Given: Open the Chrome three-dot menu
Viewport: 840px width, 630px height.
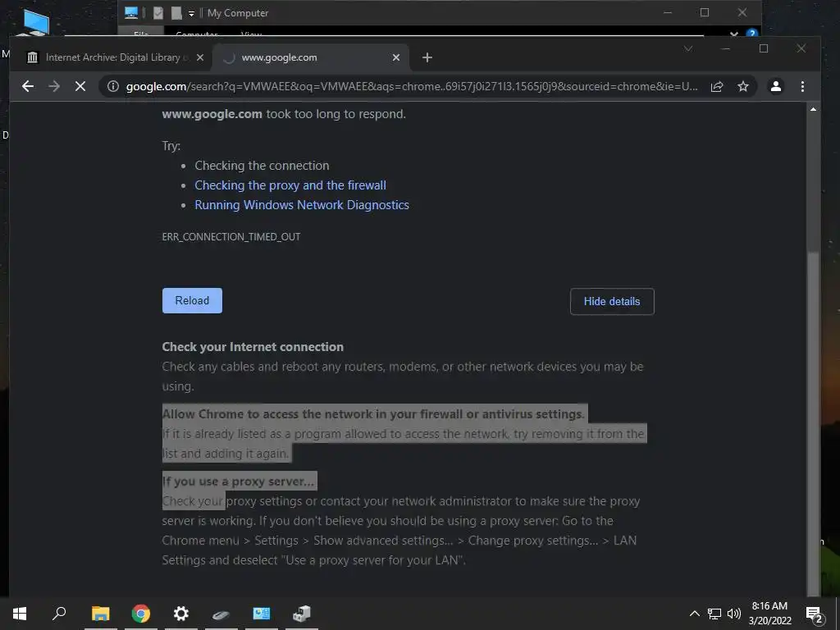Looking at the screenshot, I should coord(802,86).
